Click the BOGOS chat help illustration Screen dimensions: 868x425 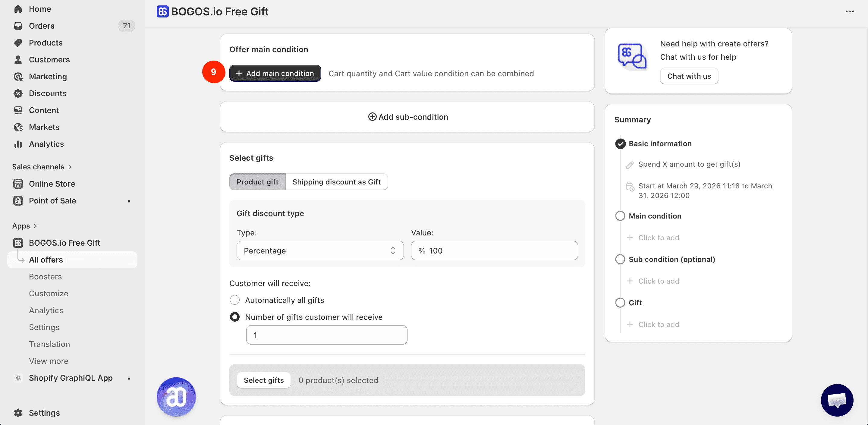(x=632, y=56)
